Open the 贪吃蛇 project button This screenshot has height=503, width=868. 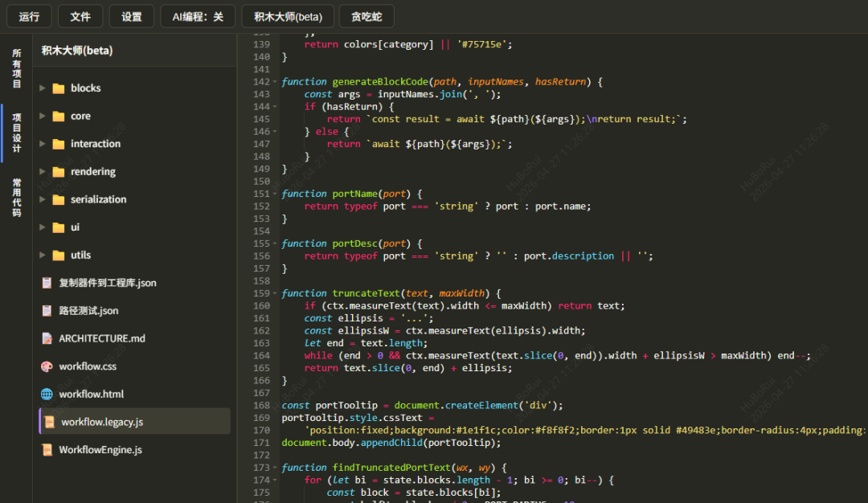pos(366,17)
